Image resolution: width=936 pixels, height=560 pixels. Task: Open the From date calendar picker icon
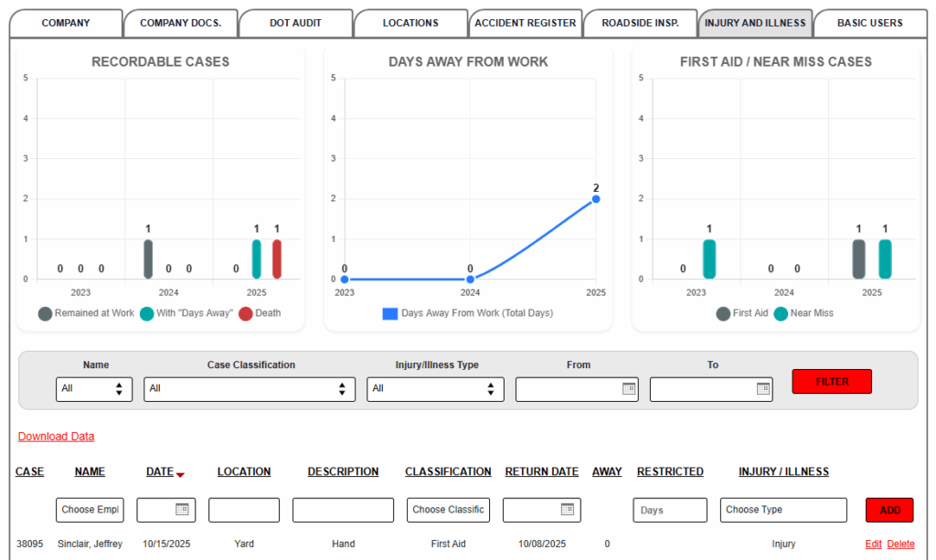[629, 389]
